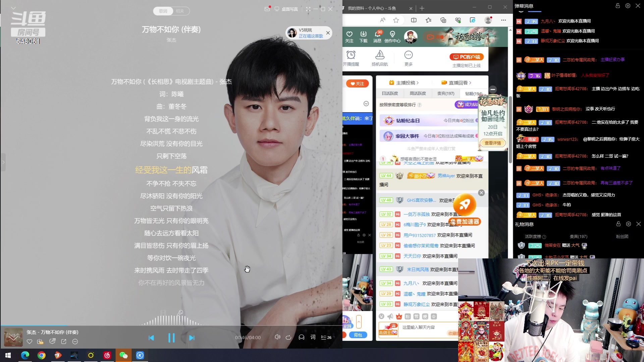Click the chat input field 这里输入聊天内容
Screen dimensions: 644x362
click(x=418, y=327)
